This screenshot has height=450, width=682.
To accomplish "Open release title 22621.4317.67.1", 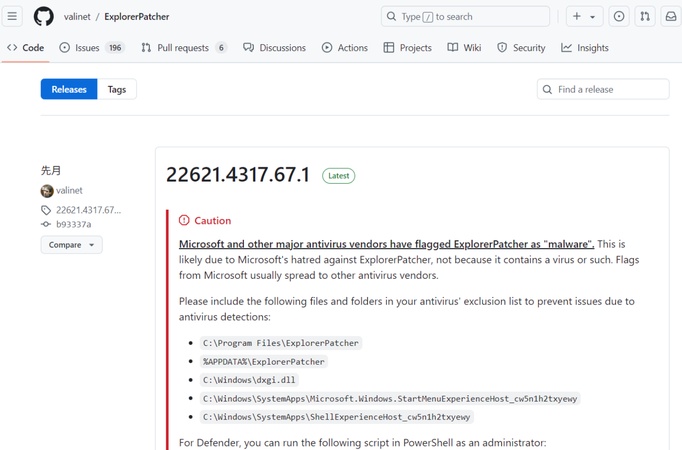I will point(238,174).
